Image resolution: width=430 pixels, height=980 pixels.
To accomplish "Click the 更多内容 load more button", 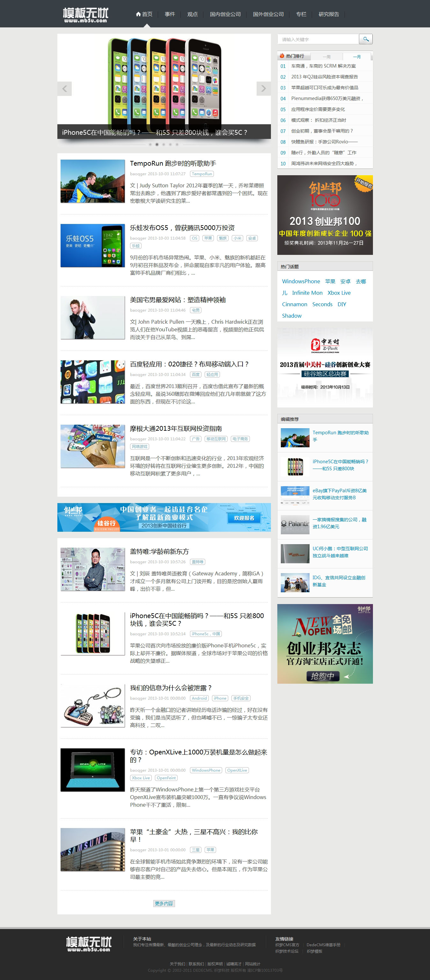I will [x=164, y=904].
